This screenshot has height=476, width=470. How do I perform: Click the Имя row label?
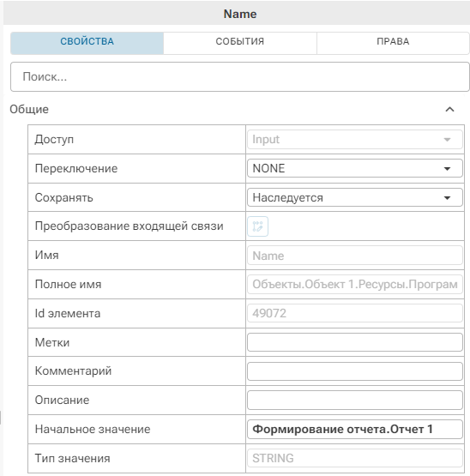47,256
